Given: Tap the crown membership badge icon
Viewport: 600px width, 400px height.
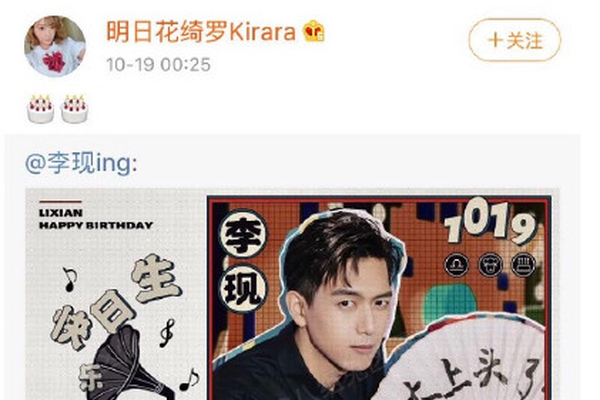Looking at the screenshot, I should click(x=314, y=31).
